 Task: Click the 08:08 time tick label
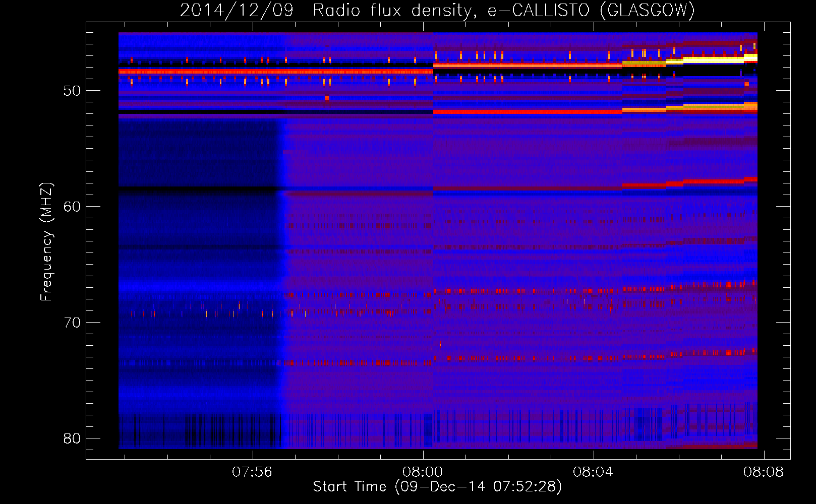tap(764, 472)
